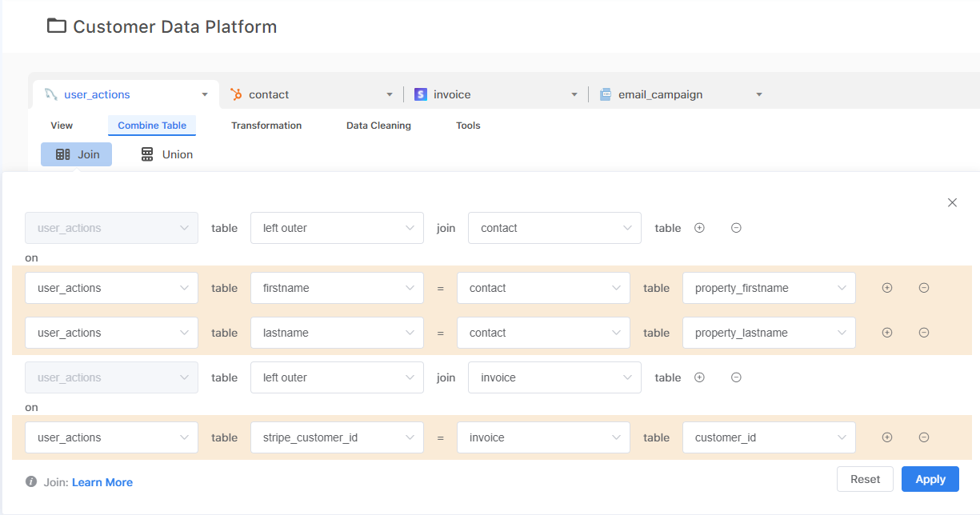Click the Reset button

click(x=865, y=479)
